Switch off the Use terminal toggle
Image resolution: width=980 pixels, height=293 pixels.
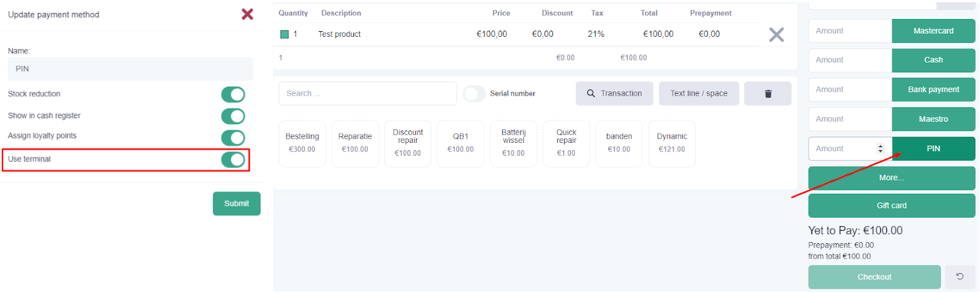(233, 160)
